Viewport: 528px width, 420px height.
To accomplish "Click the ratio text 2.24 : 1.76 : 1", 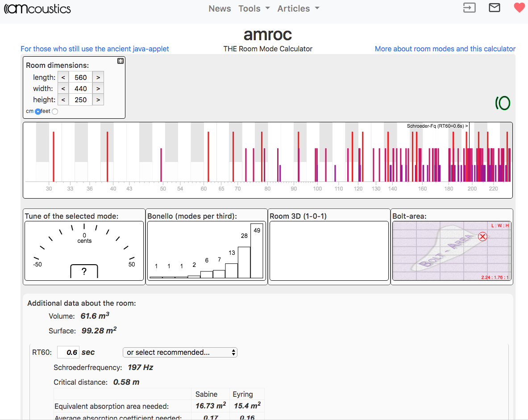I will (x=495, y=278).
